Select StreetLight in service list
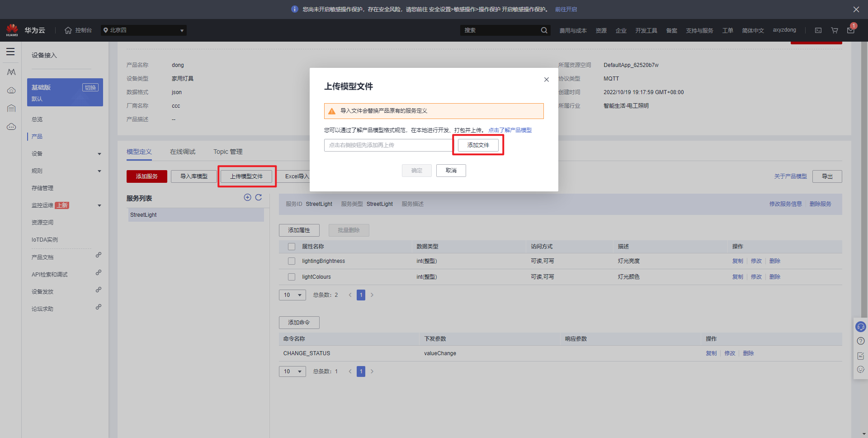 pyautogui.click(x=195, y=215)
